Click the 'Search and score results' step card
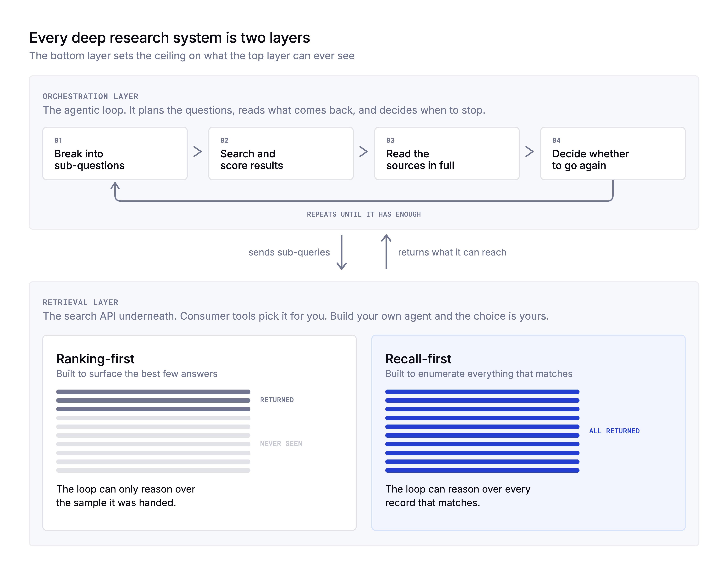Screen dimensions: 728x578 coord(281,153)
